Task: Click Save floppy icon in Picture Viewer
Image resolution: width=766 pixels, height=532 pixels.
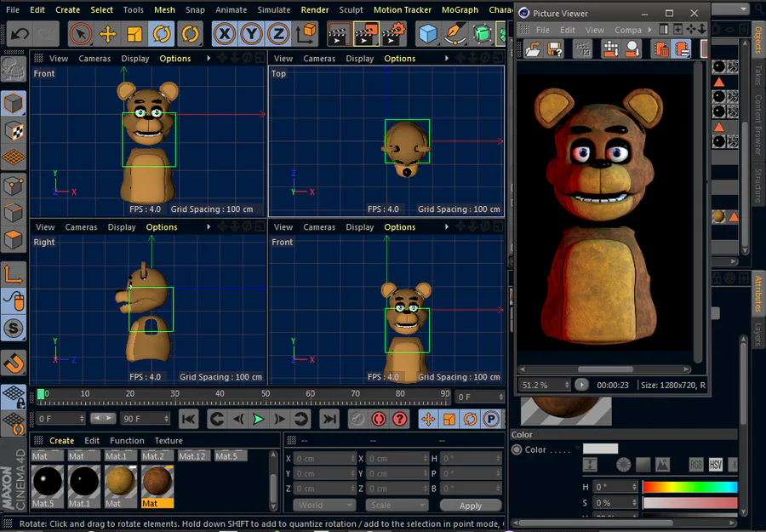Action: click(x=555, y=49)
